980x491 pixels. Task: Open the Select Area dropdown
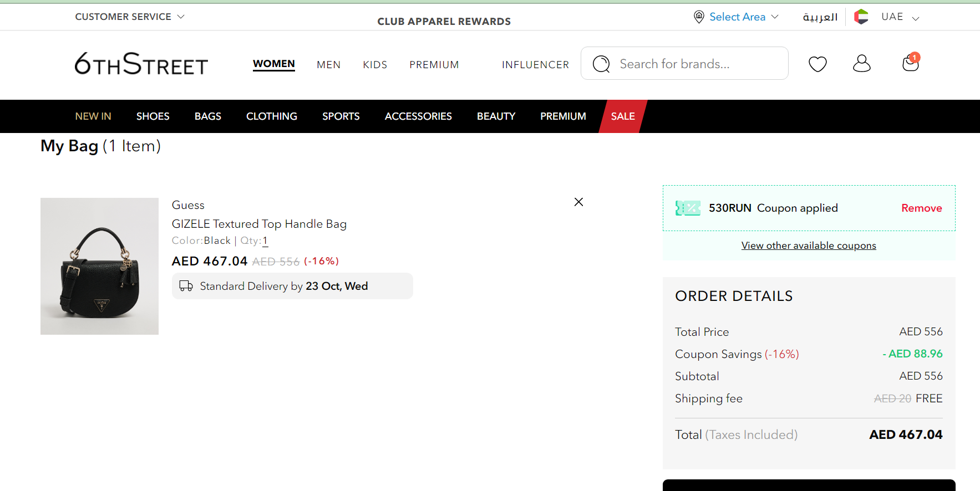coord(744,17)
